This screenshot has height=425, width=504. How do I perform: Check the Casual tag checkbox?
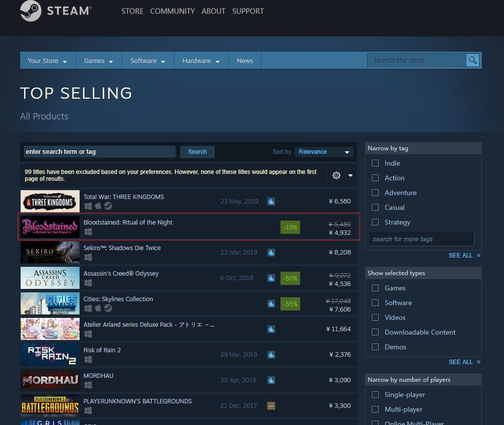(375, 207)
